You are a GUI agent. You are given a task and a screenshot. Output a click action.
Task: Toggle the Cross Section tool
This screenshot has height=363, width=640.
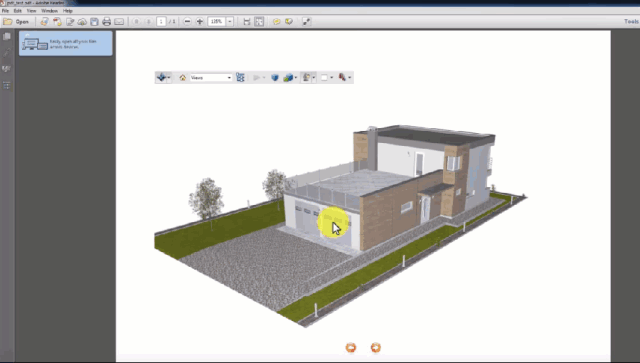[x=342, y=78]
